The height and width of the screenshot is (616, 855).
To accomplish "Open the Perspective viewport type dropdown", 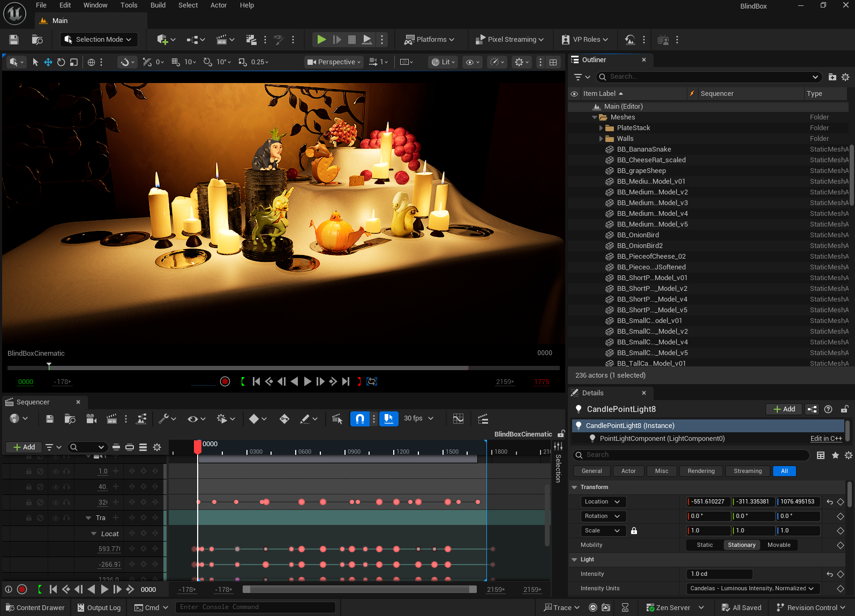I will click(x=334, y=62).
